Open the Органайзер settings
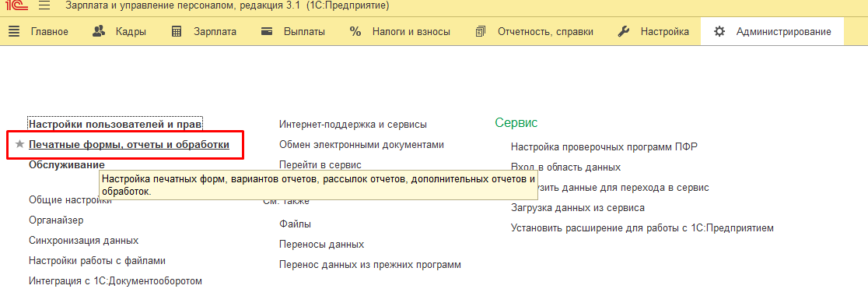Viewport: 868px width, 303px height. pyautogui.click(x=56, y=220)
